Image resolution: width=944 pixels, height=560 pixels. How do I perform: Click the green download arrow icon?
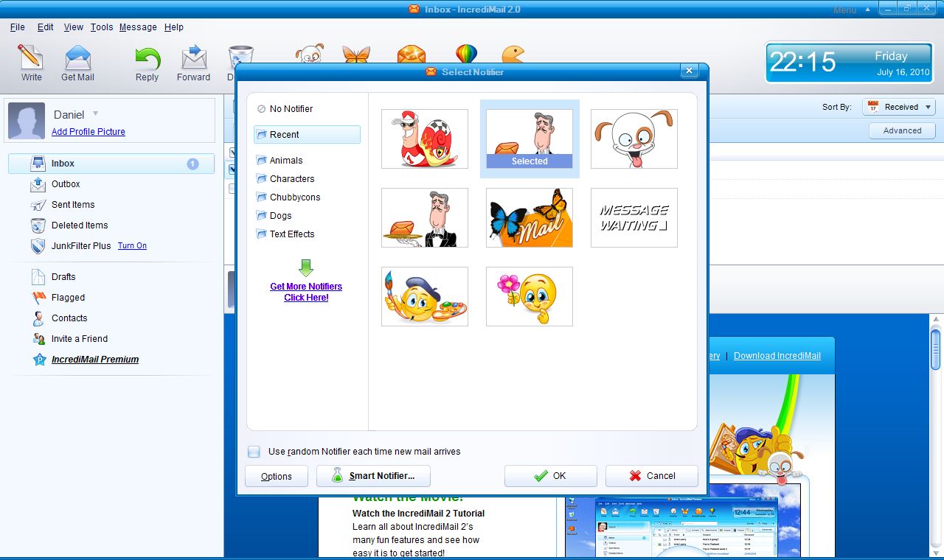point(306,268)
